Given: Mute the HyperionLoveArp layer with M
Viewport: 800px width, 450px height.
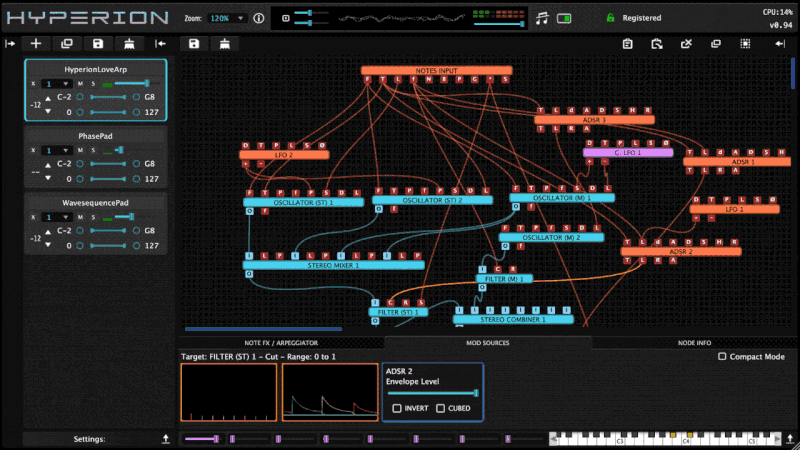Looking at the screenshot, I should point(80,84).
